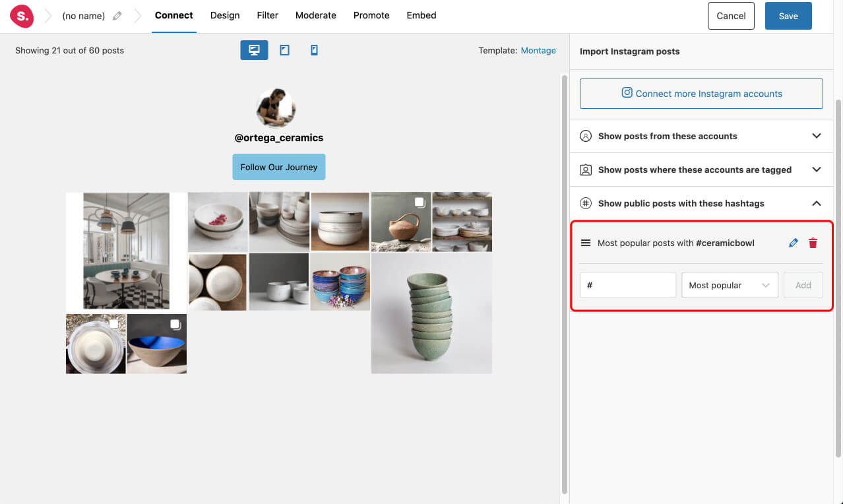This screenshot has height=504, width=843.
Task: Click the hashtag icon beside Show public posts
Action: coord(585,203)
